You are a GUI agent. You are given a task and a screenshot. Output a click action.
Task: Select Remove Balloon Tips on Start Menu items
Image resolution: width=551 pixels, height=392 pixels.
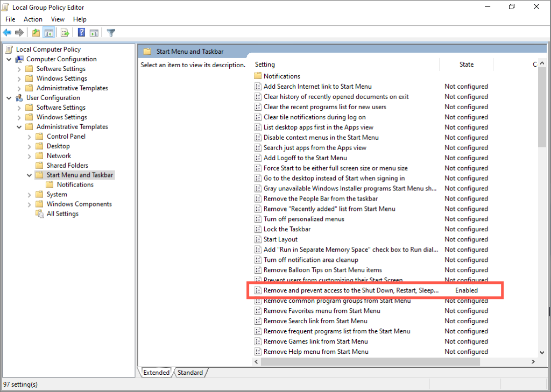pos(323,270)
